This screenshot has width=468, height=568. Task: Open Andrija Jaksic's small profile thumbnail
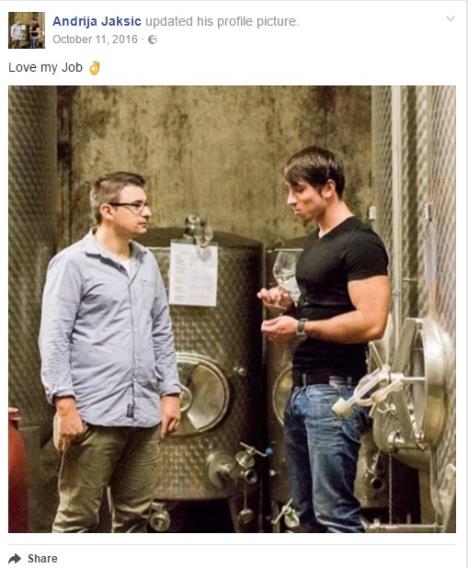click(x=26, y=30)
